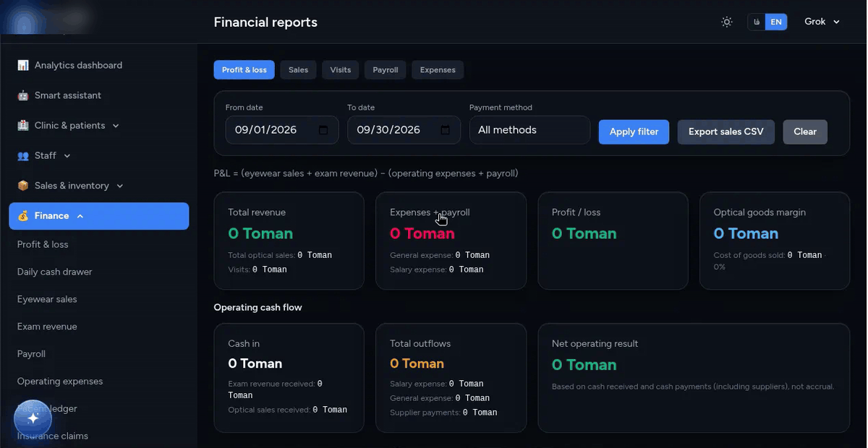Click the Total revenue 0 Toman value

pos(260,233)
